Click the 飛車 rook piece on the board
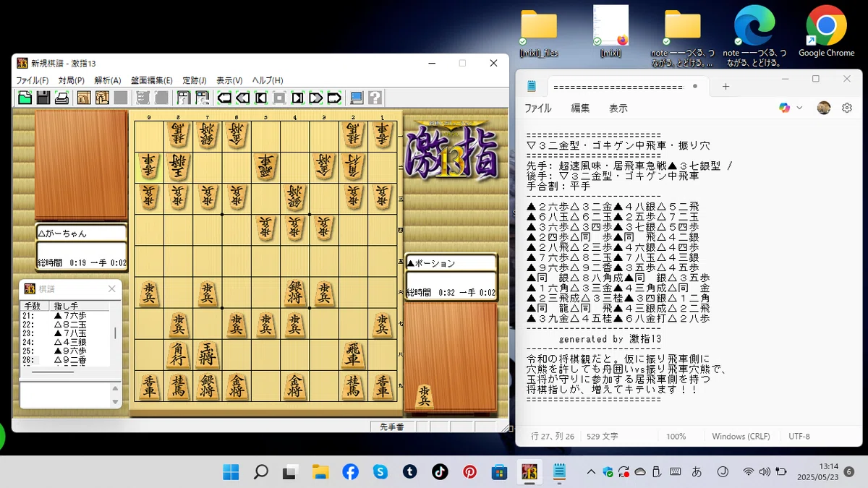This screenshot has height=488, width=868. pos(352,355)
